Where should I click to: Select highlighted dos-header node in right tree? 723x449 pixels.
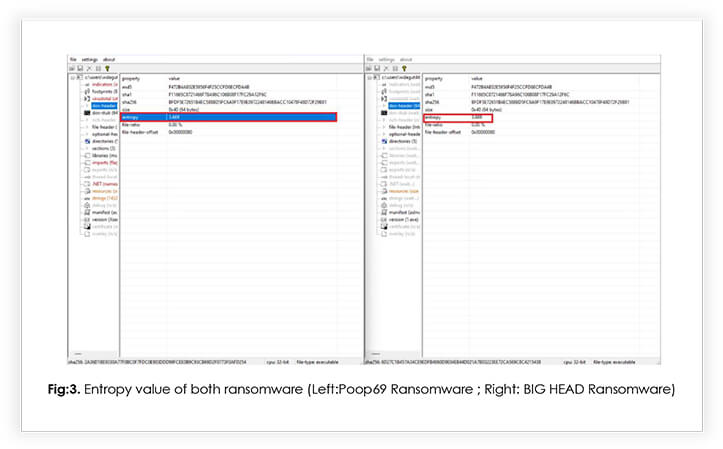[404, 106]
